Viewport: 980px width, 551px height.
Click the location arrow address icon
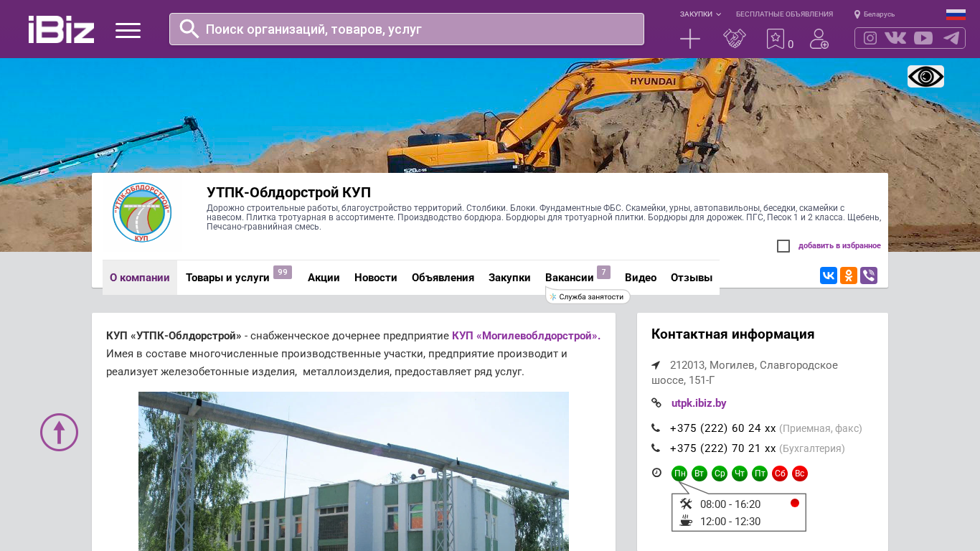click(x=656, y=365)
